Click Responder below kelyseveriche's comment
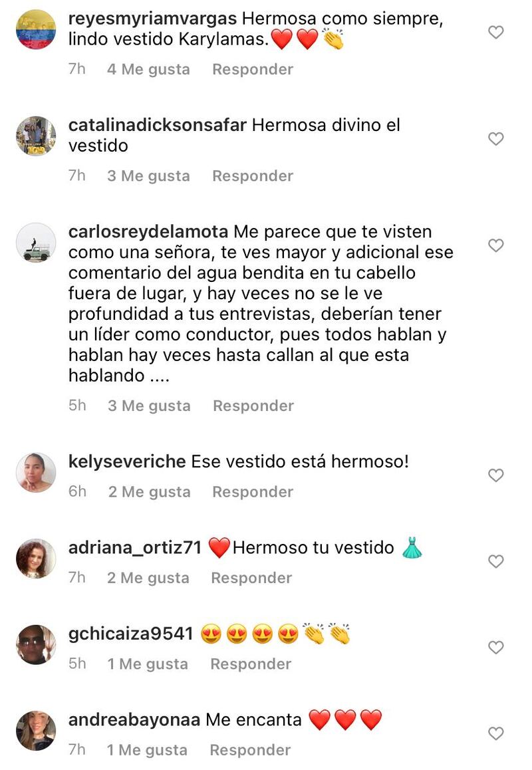The width and height of the screenshot is (532, 770). tap(253, 491)
